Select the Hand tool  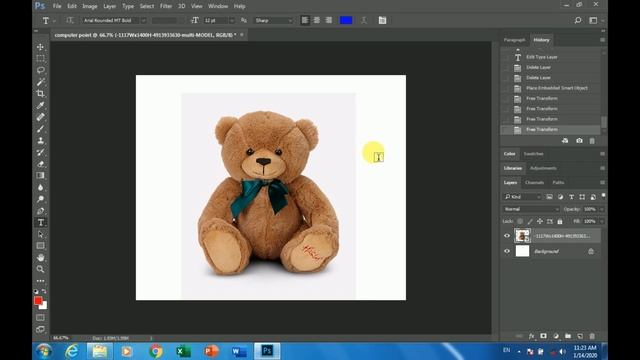pyautogui.click(x=40, y=258)
